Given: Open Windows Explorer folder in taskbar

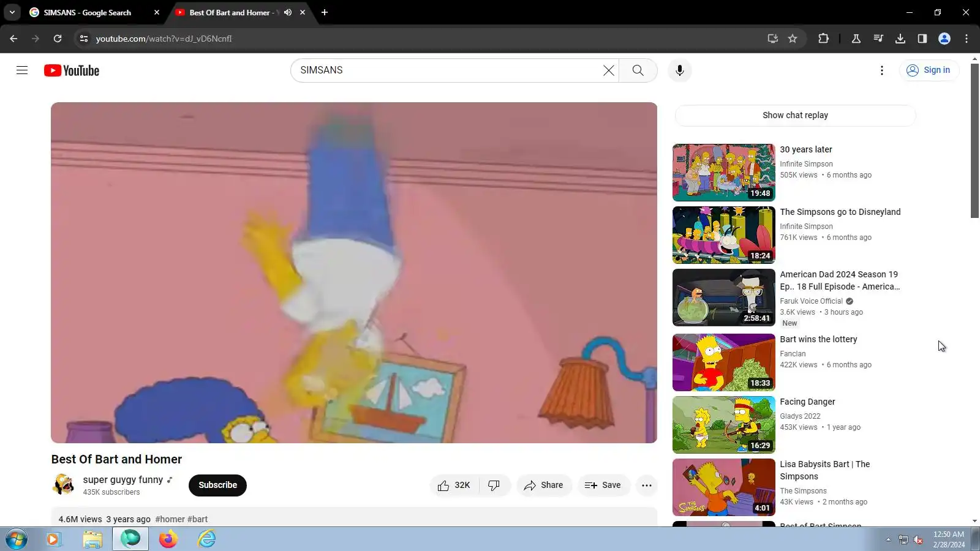Looking at the screenshot, I should [x=92, y=539].
